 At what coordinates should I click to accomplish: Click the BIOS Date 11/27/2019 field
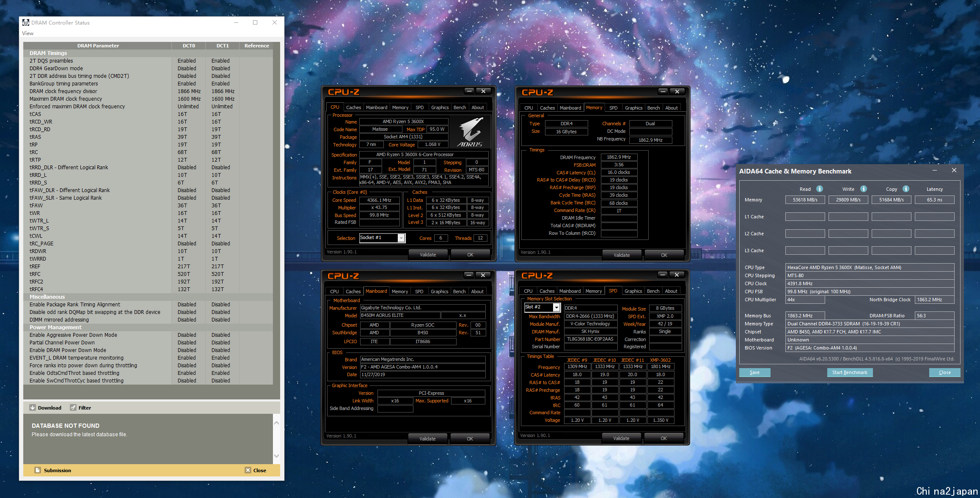[x=422, y=374]
